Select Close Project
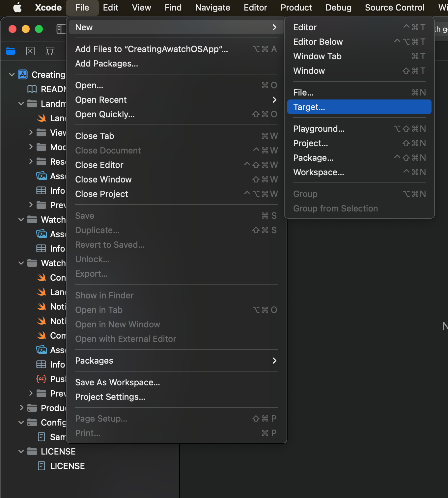This screenshot has width=448, height=498. 177,194
